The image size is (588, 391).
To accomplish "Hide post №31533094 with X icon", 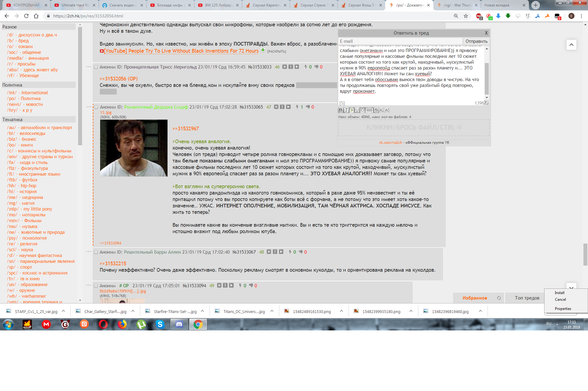I will tap(219, 285).
